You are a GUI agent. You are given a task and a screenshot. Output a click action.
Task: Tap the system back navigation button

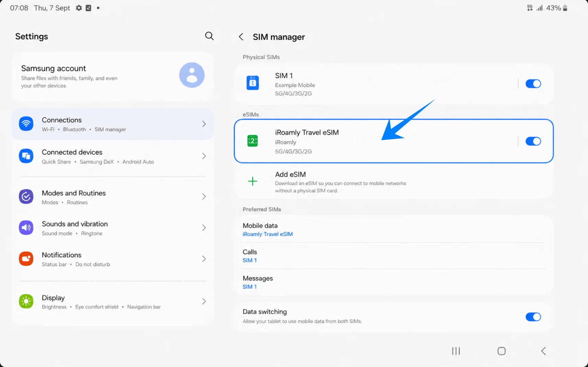[x=543, y=351]
